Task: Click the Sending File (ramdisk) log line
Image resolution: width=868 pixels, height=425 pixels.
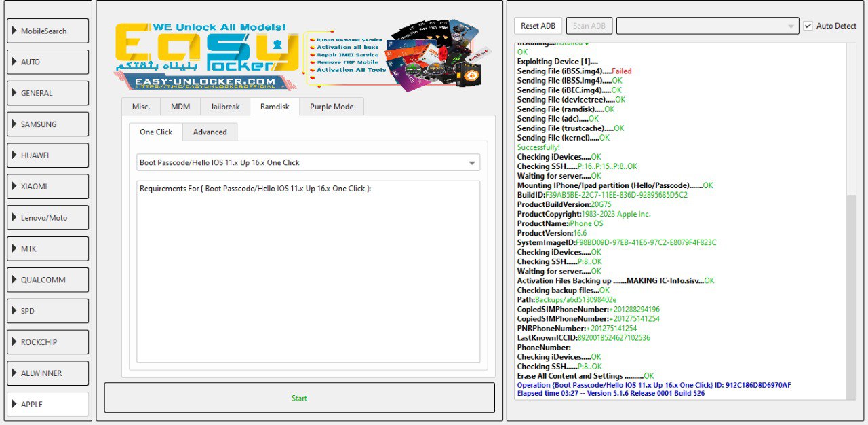Action: 566,109
